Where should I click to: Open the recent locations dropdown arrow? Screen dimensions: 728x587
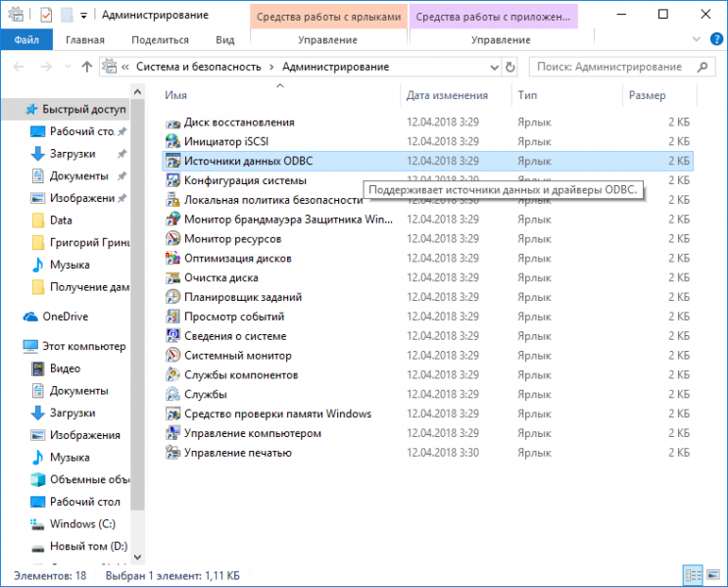pos(68,67)
